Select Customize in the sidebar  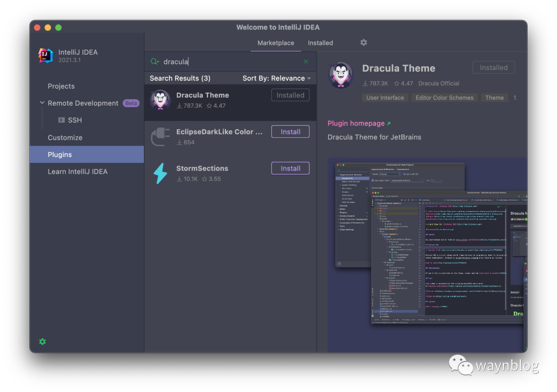65,138
